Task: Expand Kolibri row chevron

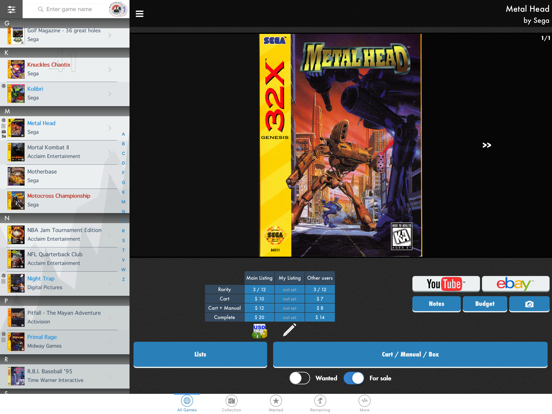Action: click(x=109, y=94)
